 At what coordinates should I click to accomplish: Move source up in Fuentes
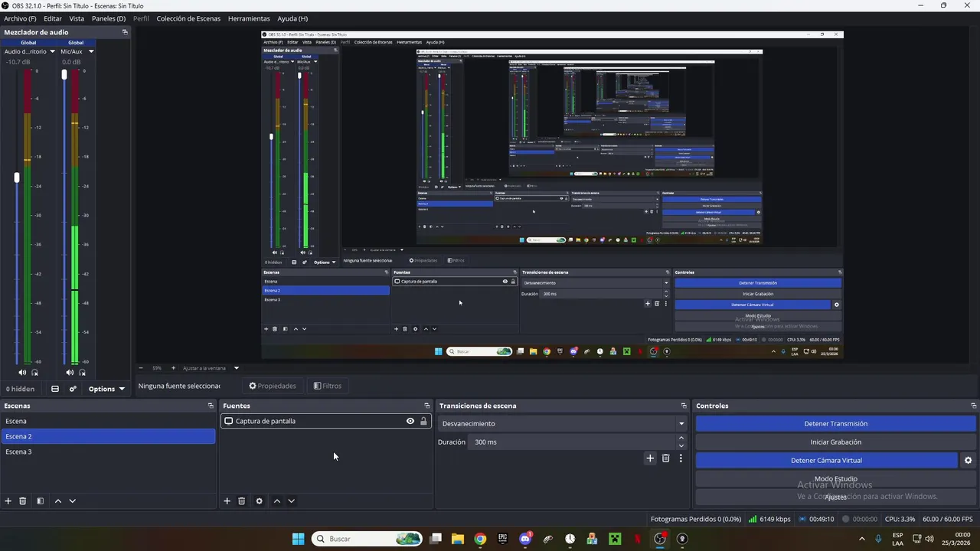pos(276,501)
